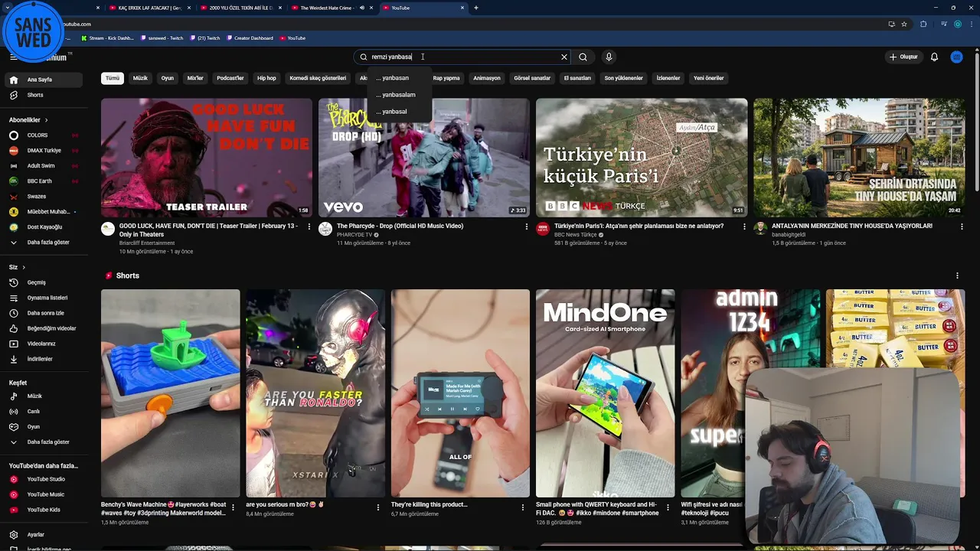Expand the Abonelikler section chevron

(46, 120)
